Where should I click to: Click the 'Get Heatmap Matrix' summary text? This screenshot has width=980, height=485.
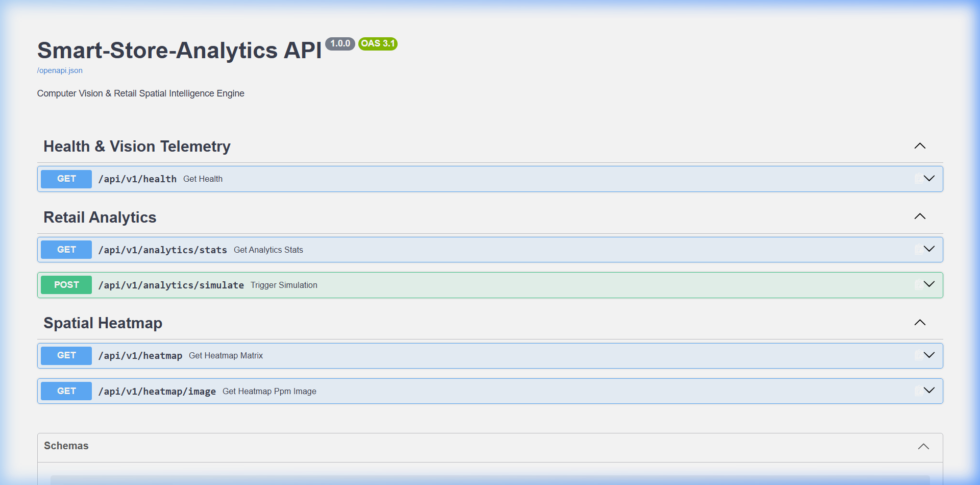pos(226,356)
